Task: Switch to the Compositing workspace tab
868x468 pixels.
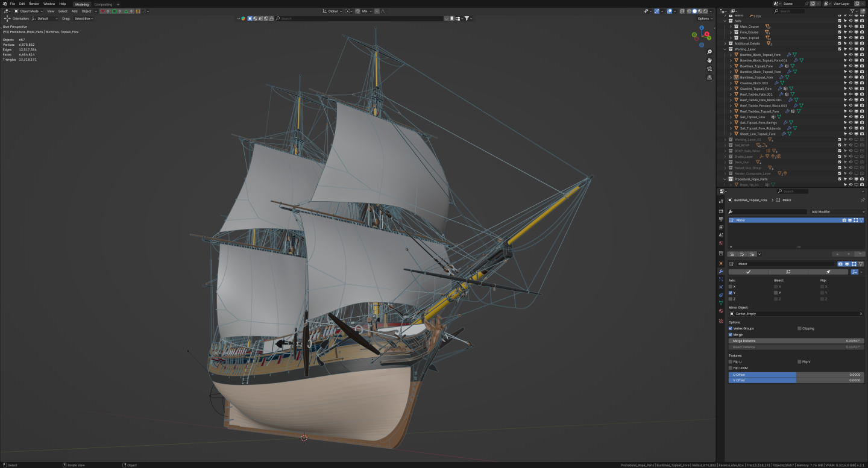Action: (x=103, y=4)
